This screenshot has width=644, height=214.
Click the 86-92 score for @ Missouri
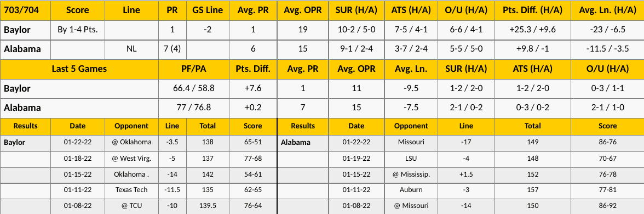[x=607, y=206]
